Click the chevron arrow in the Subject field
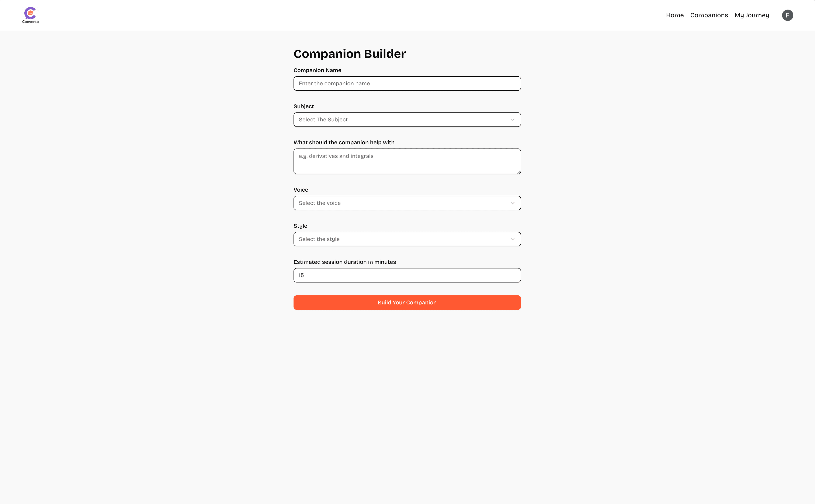The image size is (815, 504). (x=512, y=120)
